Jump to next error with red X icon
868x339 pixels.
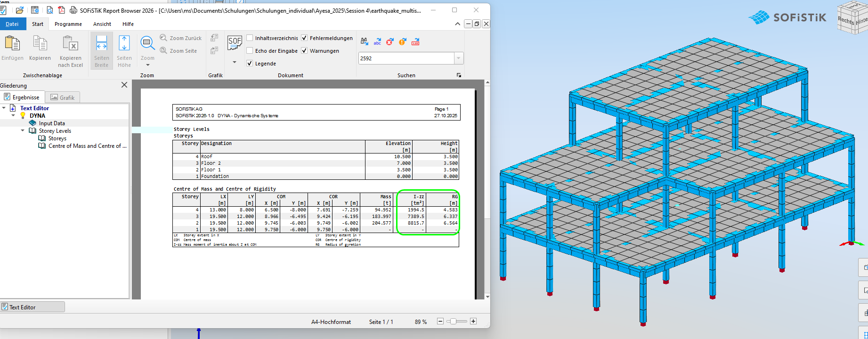coord(389,42)
